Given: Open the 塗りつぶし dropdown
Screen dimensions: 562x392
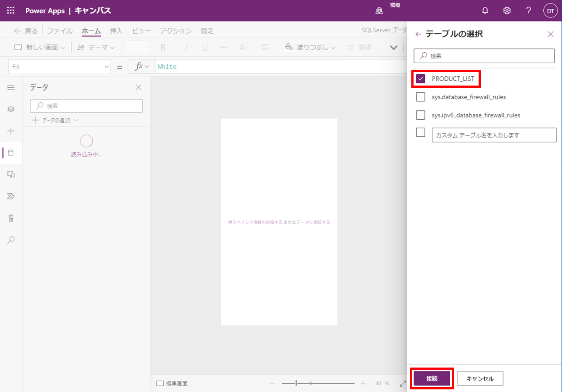Looking at the screenshot, I should pos(333,48).
